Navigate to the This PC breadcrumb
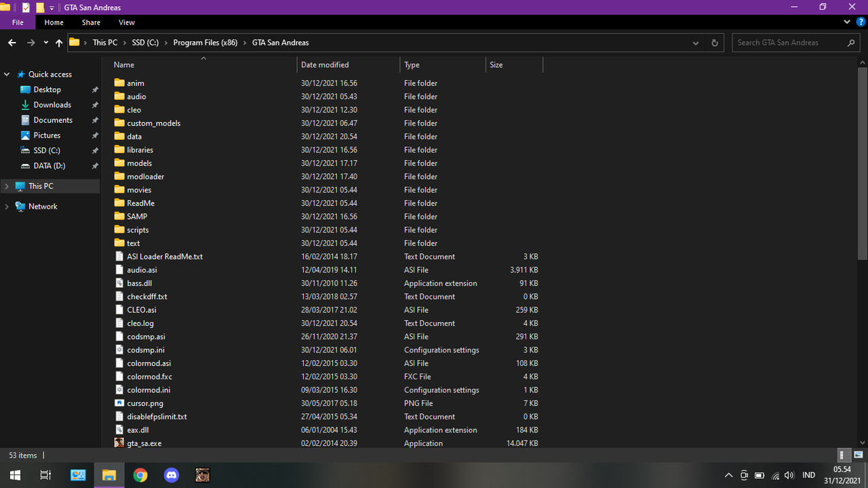 click(x=105, y=43)
